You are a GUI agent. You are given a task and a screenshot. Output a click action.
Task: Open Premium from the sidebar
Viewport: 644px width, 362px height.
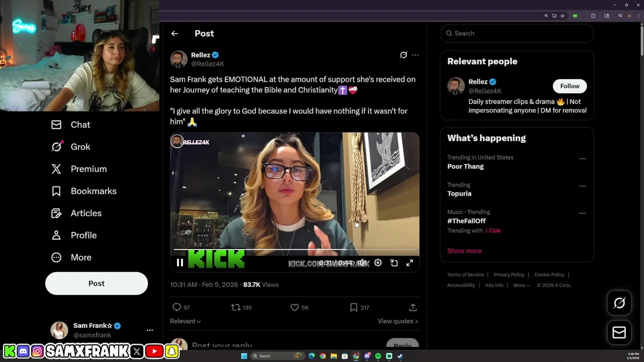(x=79, y=169)
